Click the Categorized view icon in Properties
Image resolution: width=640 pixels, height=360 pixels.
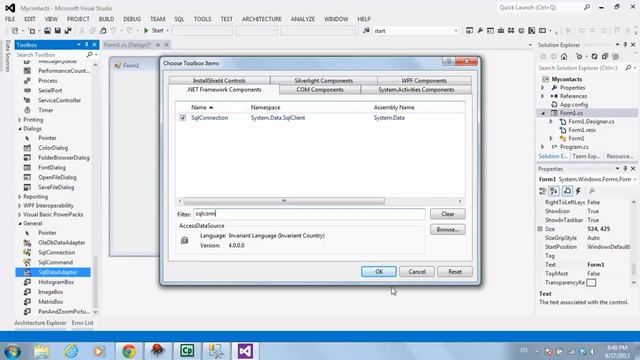point(542,191)
